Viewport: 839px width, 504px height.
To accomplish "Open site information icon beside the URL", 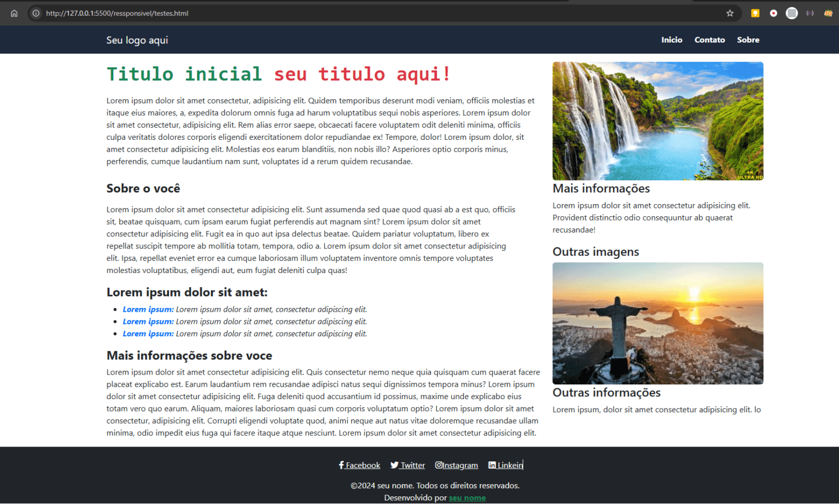I will tap(36, 13).
